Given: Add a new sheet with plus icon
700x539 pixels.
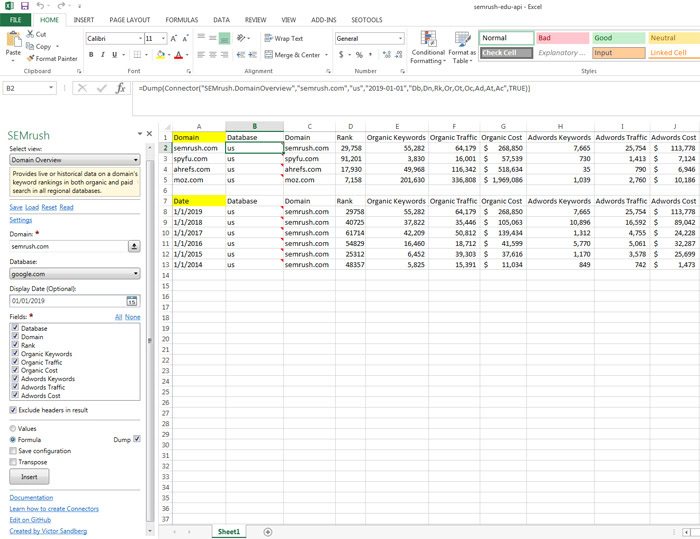Looking at the screenshot, I should [x=267, y=532].
